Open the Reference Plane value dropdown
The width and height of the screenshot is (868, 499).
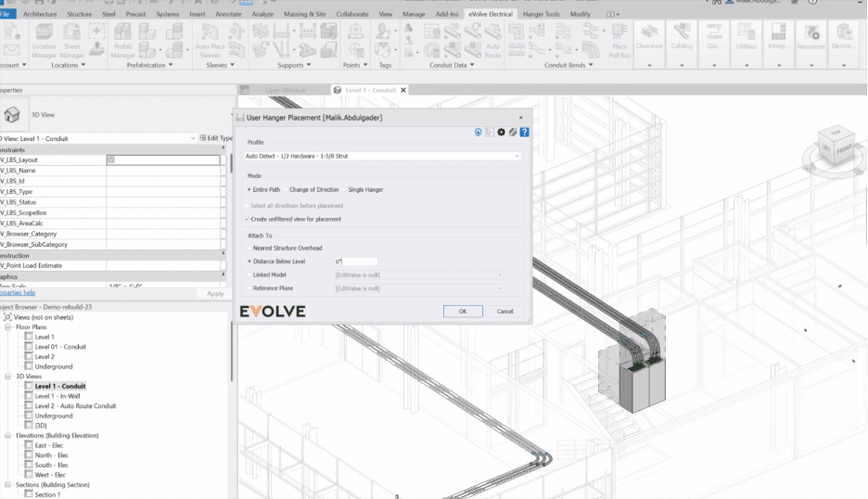pos(419,288)
